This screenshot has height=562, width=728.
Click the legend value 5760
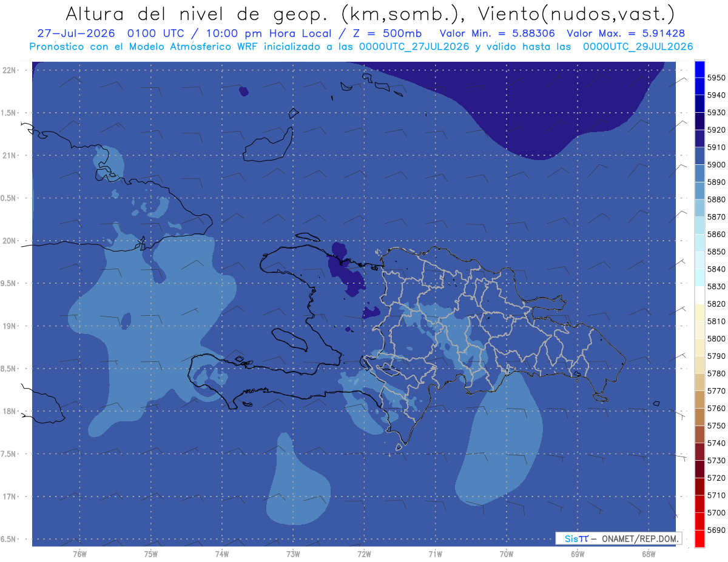click(716, 409)
